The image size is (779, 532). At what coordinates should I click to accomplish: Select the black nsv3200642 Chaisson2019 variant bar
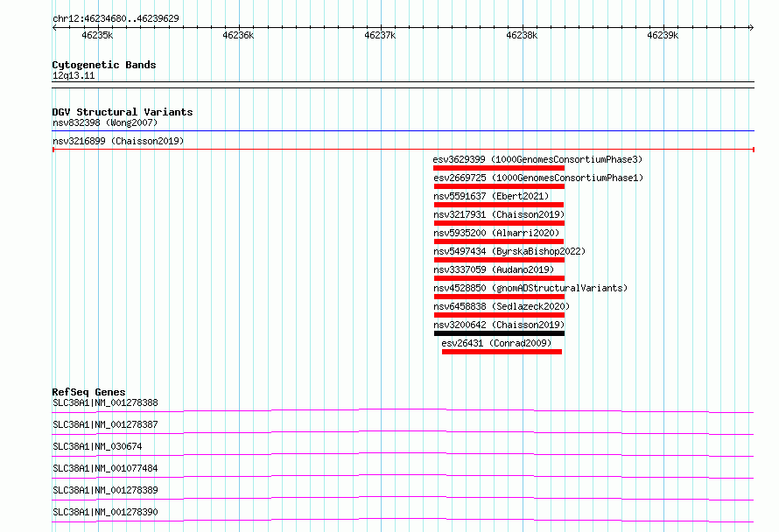pos(499,333)
